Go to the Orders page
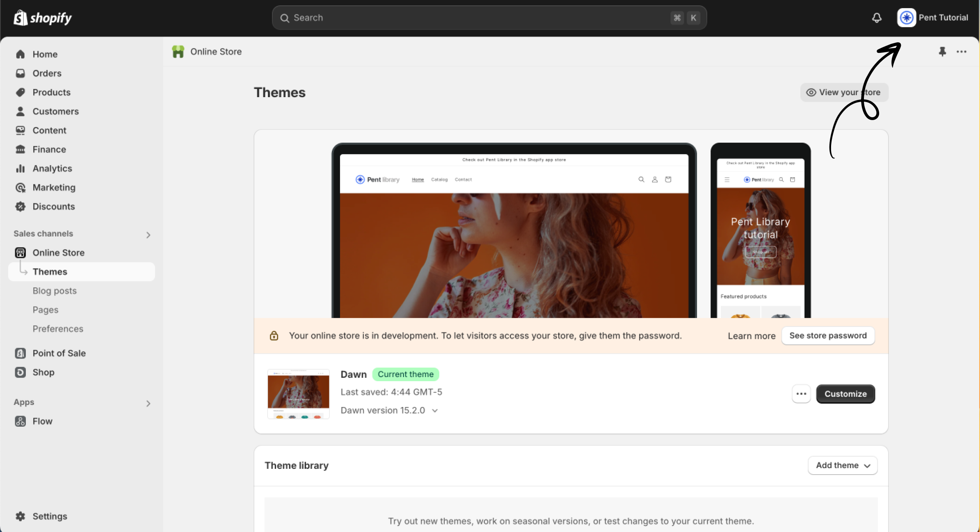The width and height of the screenshot is (980, 532). [47, 73]
